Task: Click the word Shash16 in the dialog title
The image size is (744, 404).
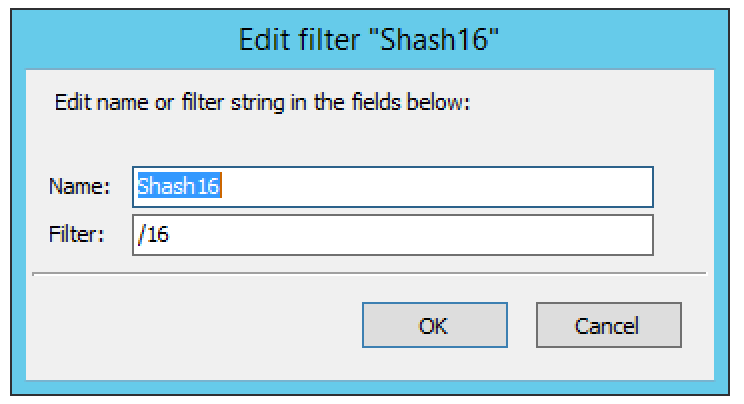Action: [435, 39]
